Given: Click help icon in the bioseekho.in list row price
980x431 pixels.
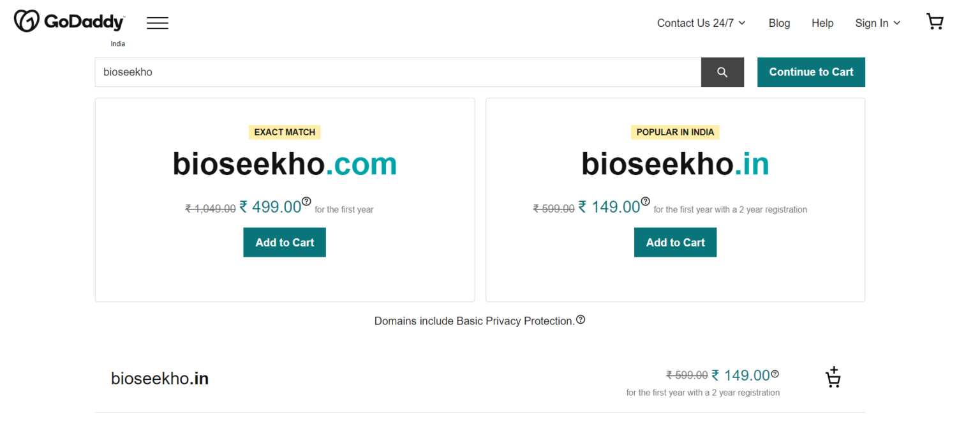Looking at the screenshot, I should pos(775,374).
